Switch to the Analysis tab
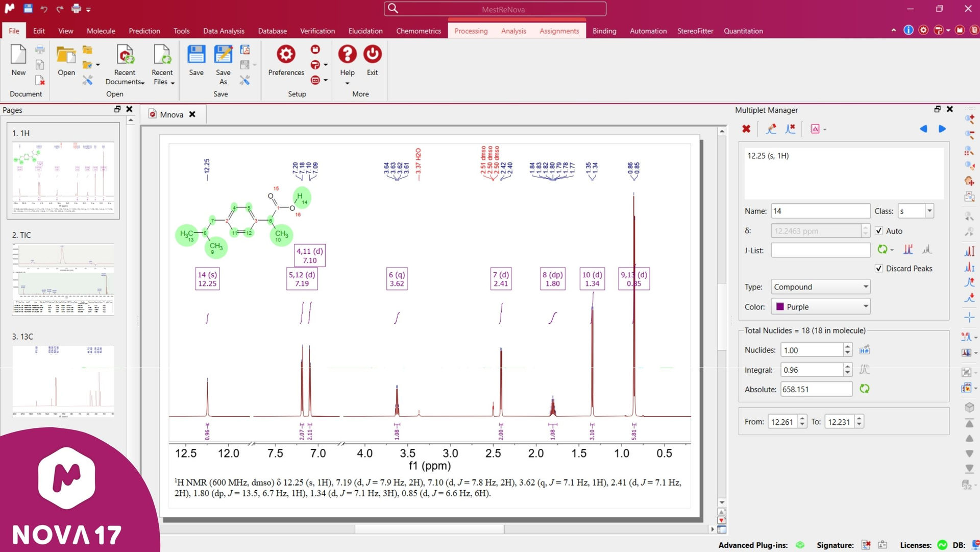The height and width of the screenshot is (552, 980). [x=513, y=31]
